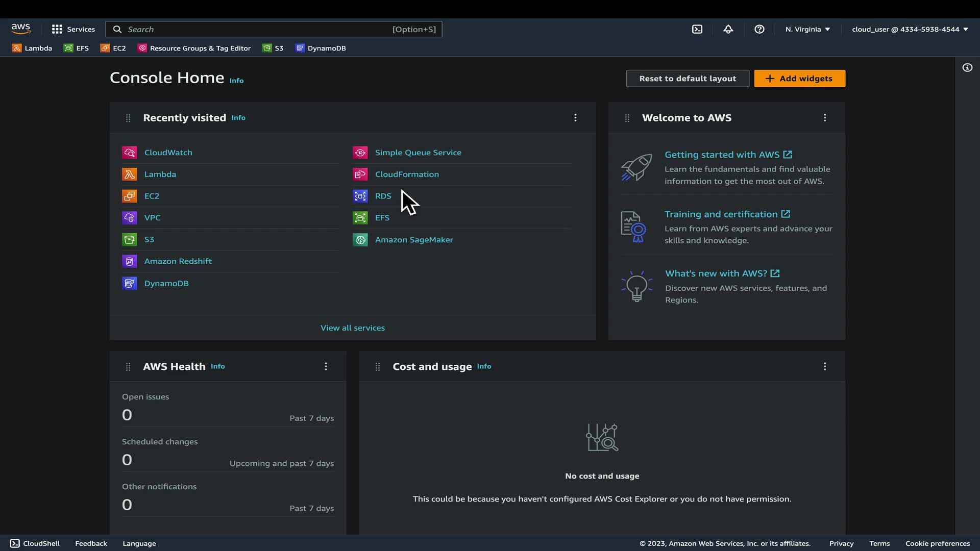
Task: Expand the N. Virginia region dropdown
Action: (807, 29)
